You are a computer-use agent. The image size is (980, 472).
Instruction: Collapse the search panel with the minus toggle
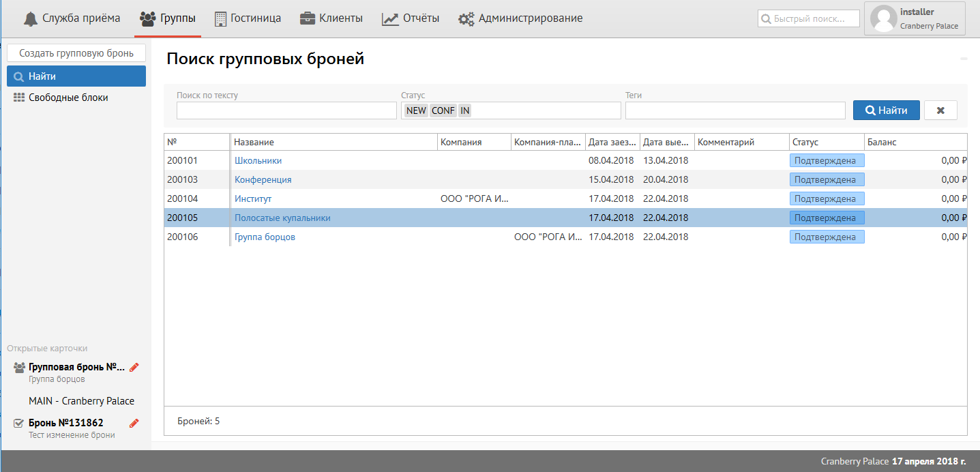[964, 59]
